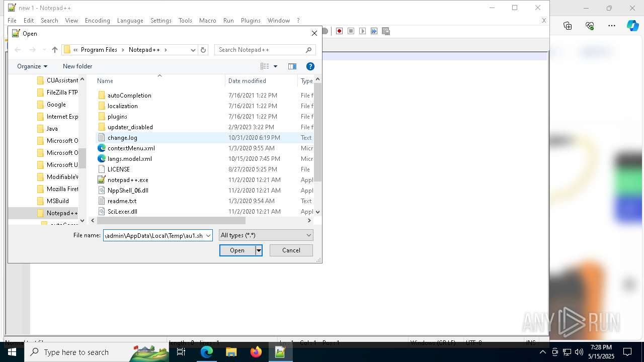The width and height of the screenshot is (644, 362).
Task: Click the Start recording macro icon
Action: tap(340, 31)
